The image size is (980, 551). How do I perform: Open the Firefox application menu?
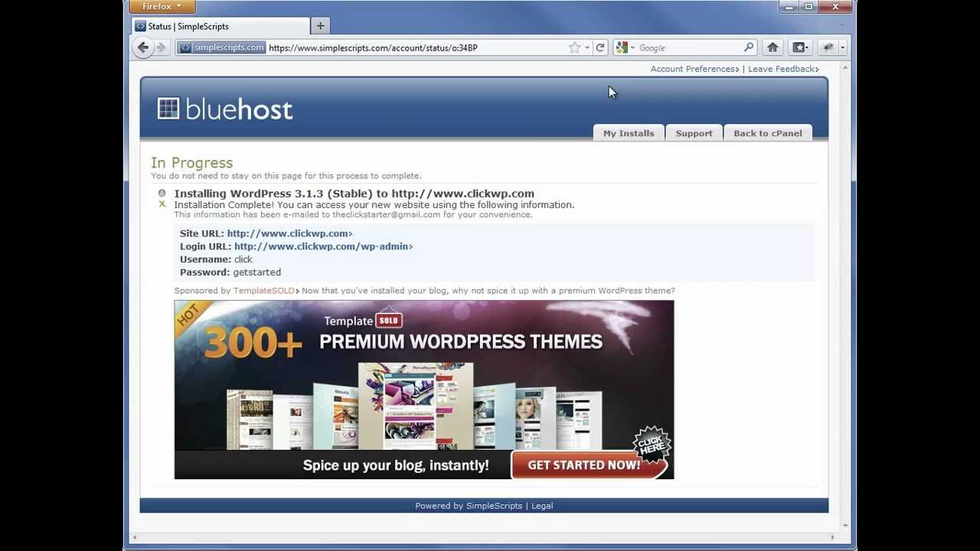point(162,7)
